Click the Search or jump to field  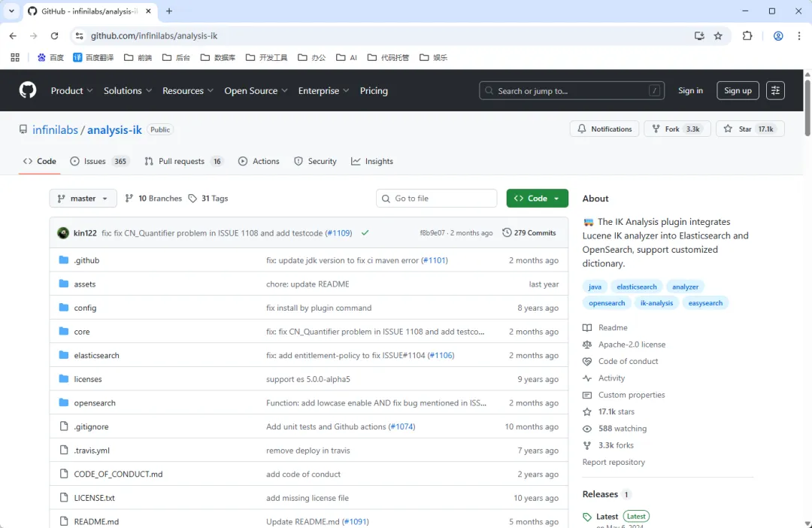571,91
